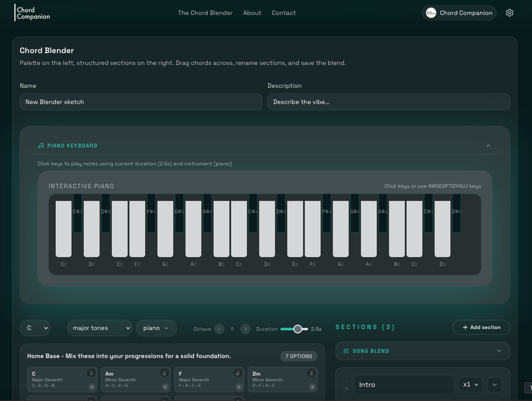Viewport: 532px width, 401px height.
Task: Expand the Song Blend panel
Action: click(499, 351)
